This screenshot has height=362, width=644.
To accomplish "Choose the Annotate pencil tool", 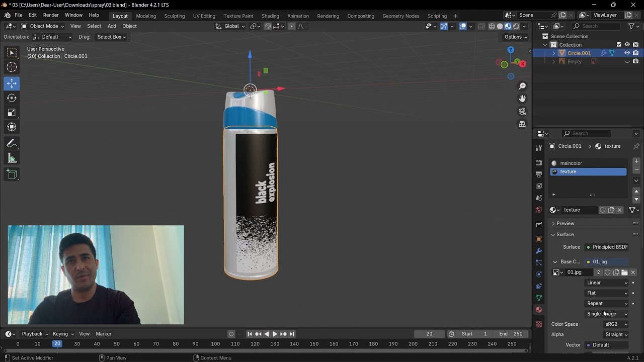I will pyautogui.click(x=12, y=144).
